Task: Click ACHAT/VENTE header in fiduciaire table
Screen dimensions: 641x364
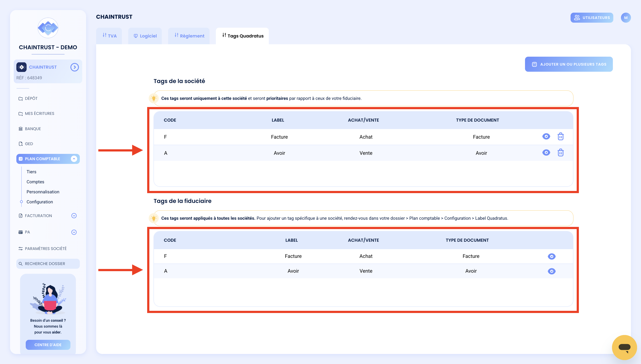Action: click(x=363, y=240)
